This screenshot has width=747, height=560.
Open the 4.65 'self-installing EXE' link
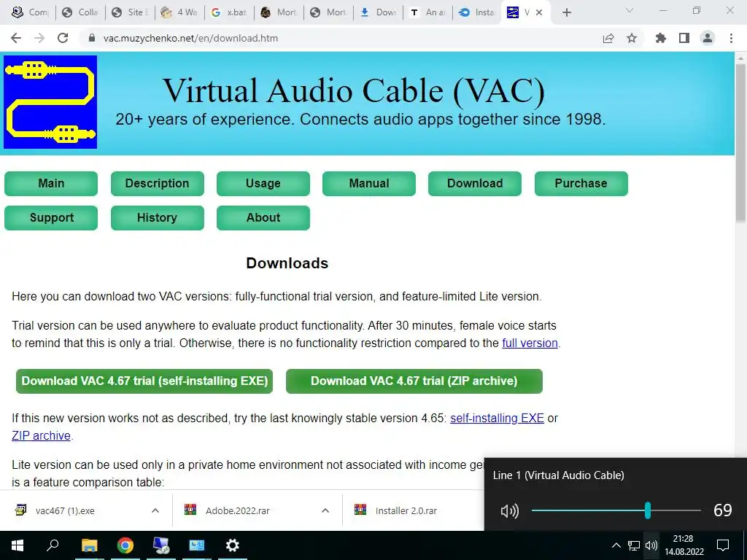[497, 418]
